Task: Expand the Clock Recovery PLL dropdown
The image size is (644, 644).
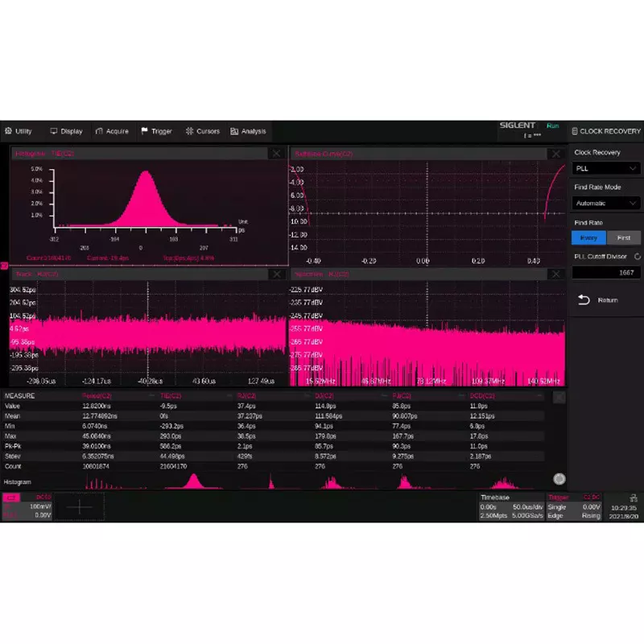Action: 606,168
